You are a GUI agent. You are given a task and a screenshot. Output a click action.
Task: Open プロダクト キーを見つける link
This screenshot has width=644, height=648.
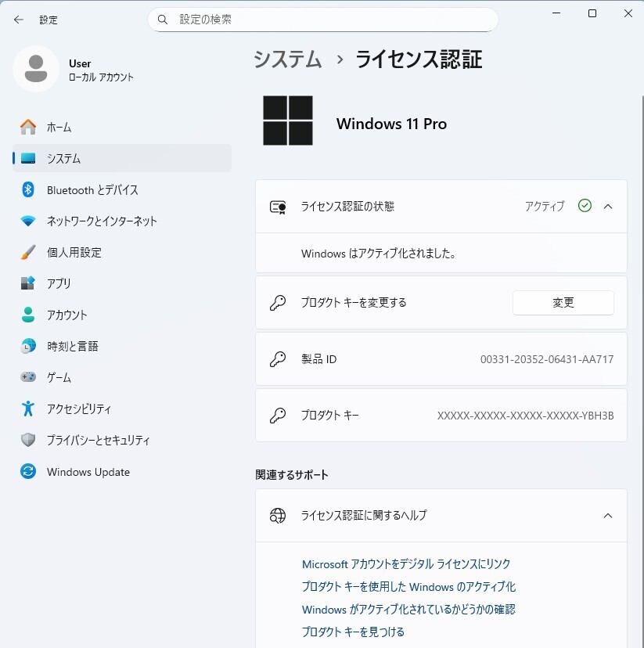(353, 632)
